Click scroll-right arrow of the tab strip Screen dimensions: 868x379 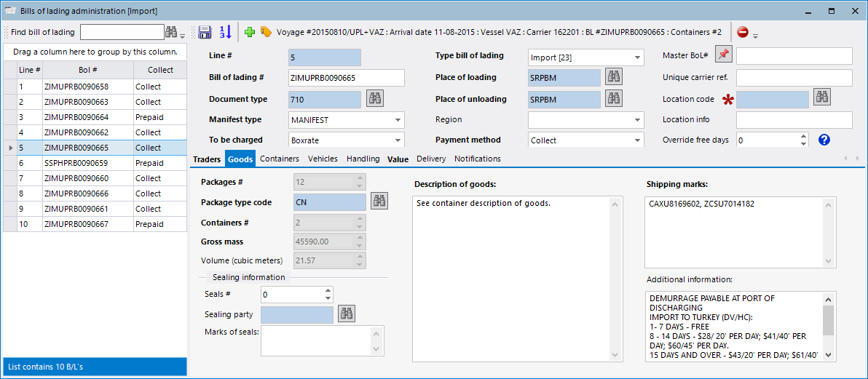tap(859, 159)
